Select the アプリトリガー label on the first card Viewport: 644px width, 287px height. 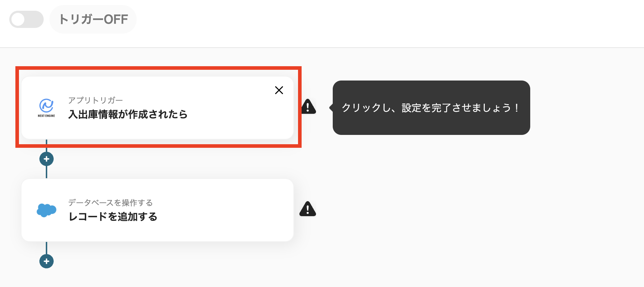[95, 100]
